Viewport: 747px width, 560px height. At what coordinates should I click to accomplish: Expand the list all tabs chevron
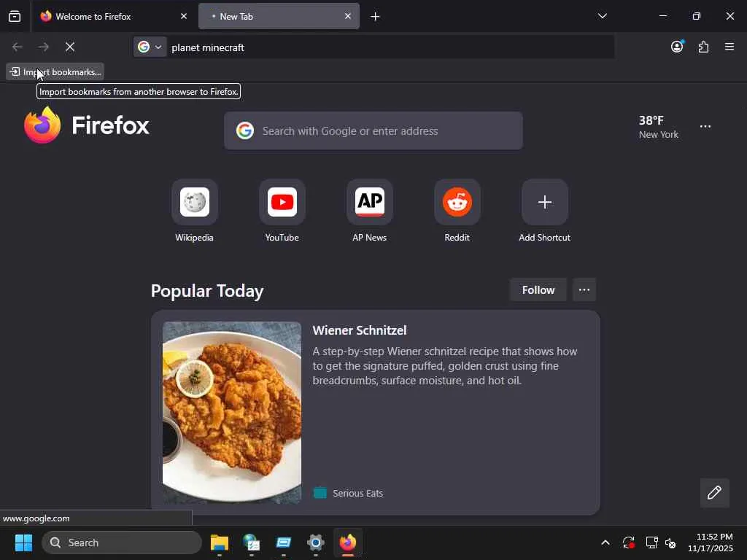click(x=602, y=16)
